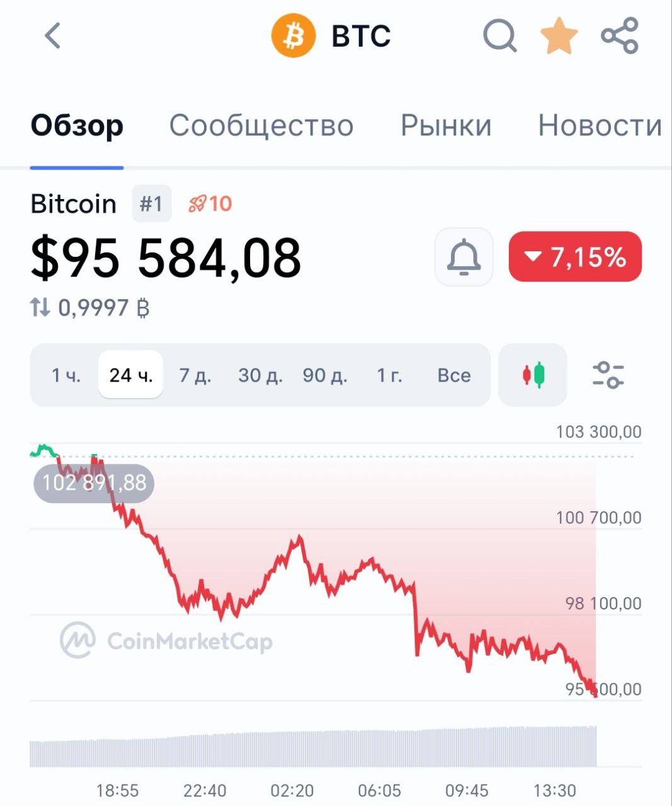
Task: Switch to candlestick chart view
Action: tap(533, 375)
